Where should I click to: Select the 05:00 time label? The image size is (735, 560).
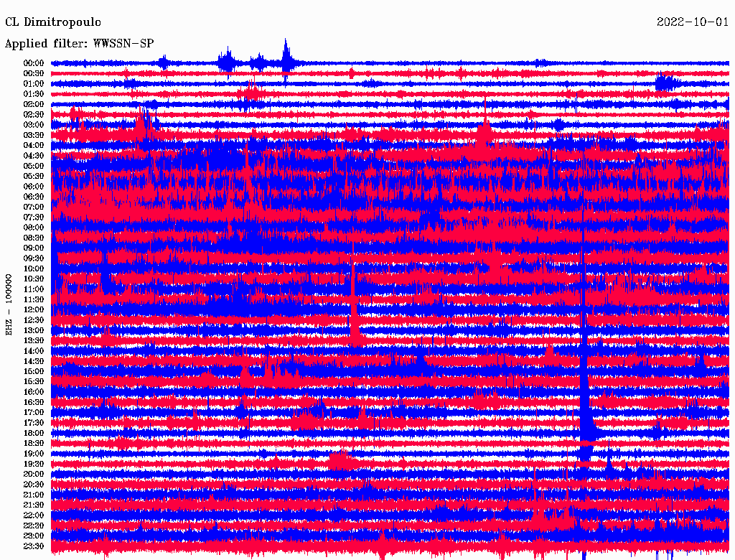34,166
